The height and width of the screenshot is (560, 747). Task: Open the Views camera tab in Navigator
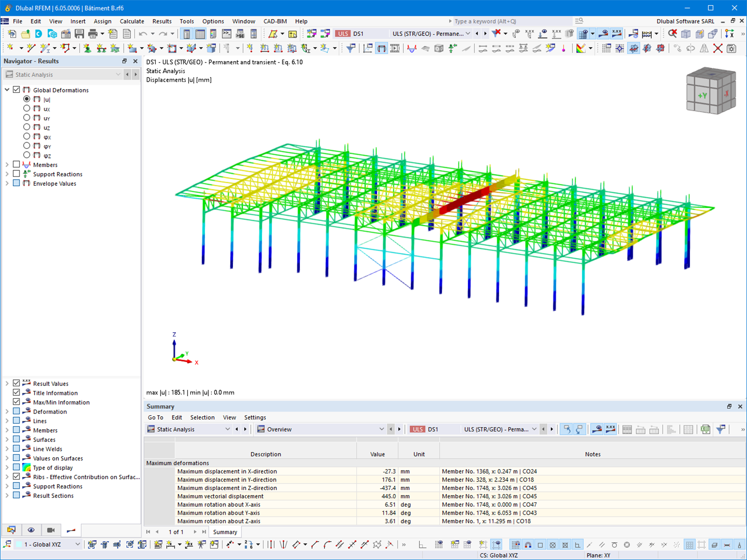(x=51, y=530)
